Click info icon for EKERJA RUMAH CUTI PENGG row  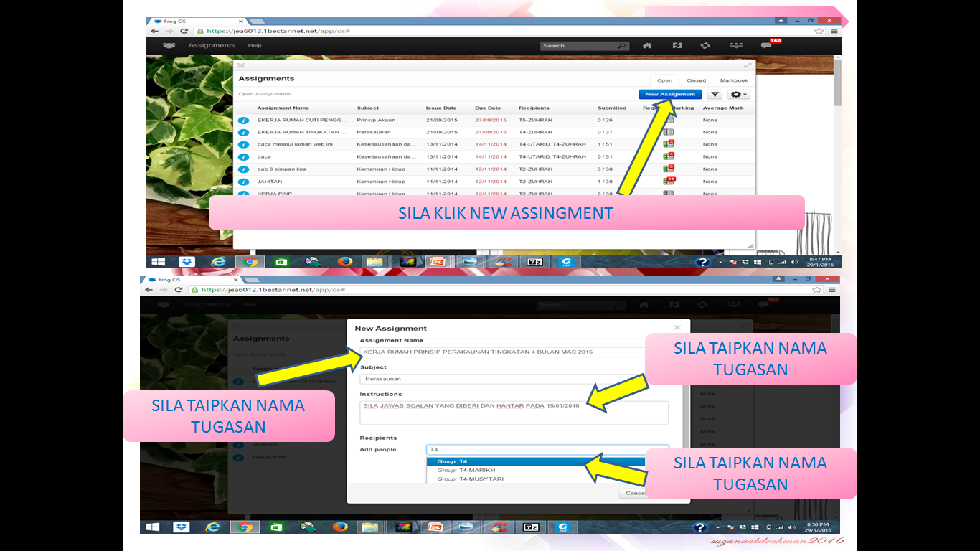tap(243, 121)
